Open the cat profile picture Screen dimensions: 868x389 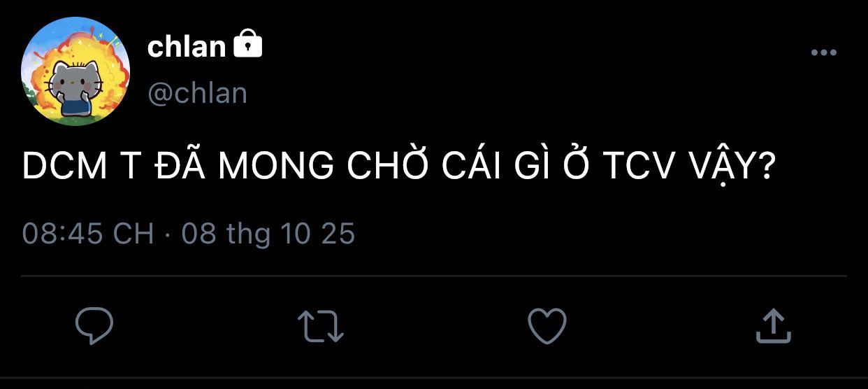click(75, 71)
